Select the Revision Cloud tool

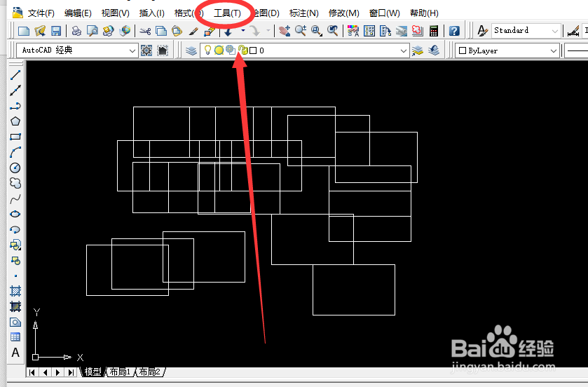pyautogui.click(x=15, y=183)
